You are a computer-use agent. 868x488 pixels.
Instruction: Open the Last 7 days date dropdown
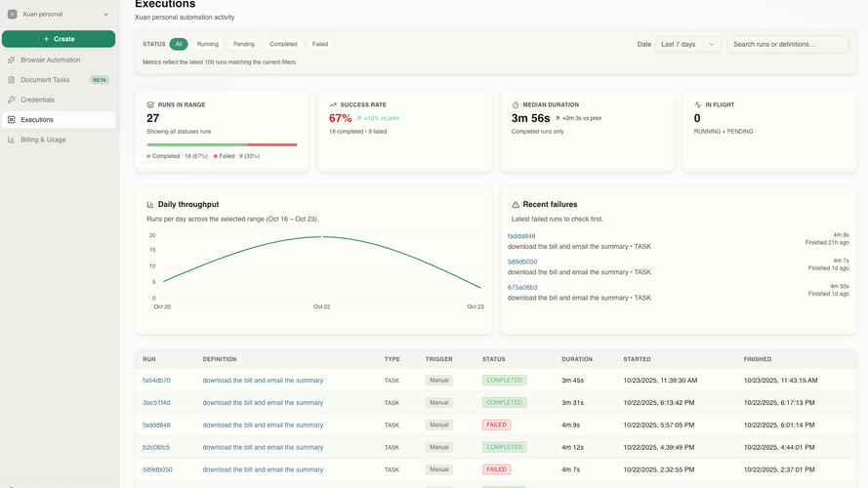click(688, 44)
